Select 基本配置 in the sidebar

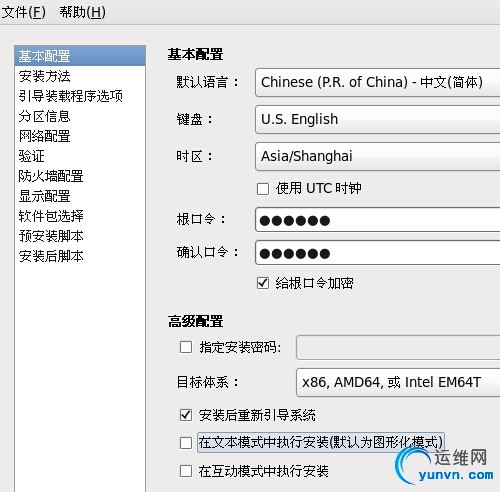[x=80, y=56]
